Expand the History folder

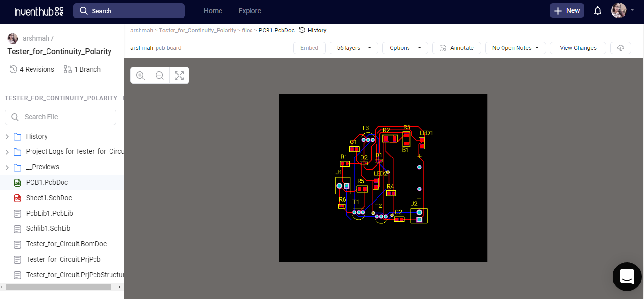pos(7,137)
